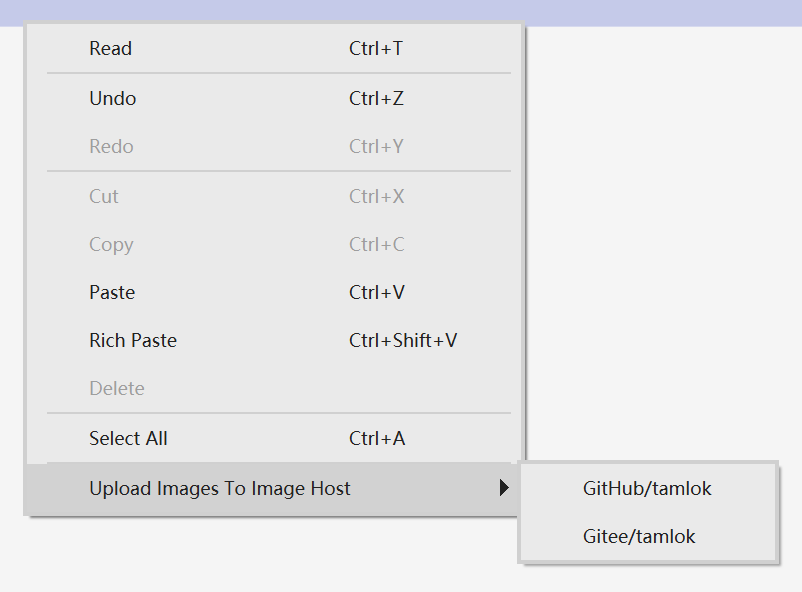Click the Ctrl+V shortcut label
802x592 pixels.
pos(377,293)
